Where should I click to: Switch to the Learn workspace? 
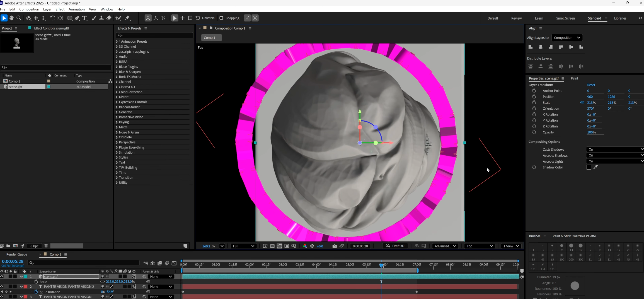point(539,18)
